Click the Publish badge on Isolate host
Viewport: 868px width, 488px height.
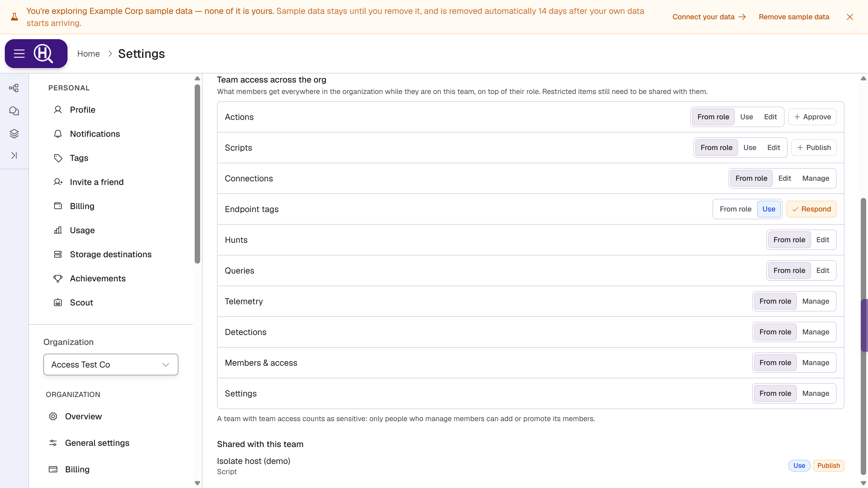tap(829, 466)
